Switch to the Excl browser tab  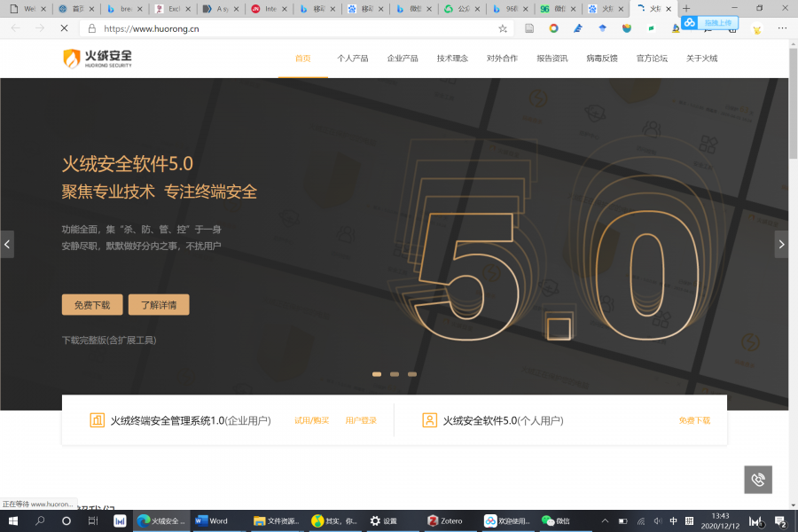click(173, 9)
